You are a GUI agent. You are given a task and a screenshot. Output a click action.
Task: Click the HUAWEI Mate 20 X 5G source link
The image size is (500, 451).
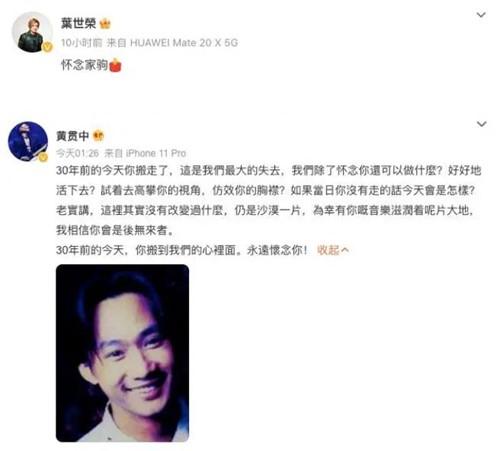(184, 43)
